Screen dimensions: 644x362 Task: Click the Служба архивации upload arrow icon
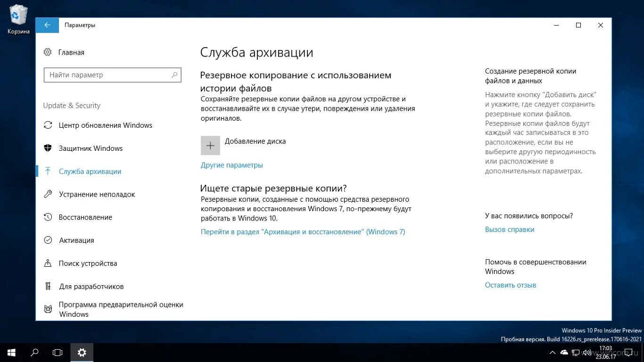click(x=48, y=171)
